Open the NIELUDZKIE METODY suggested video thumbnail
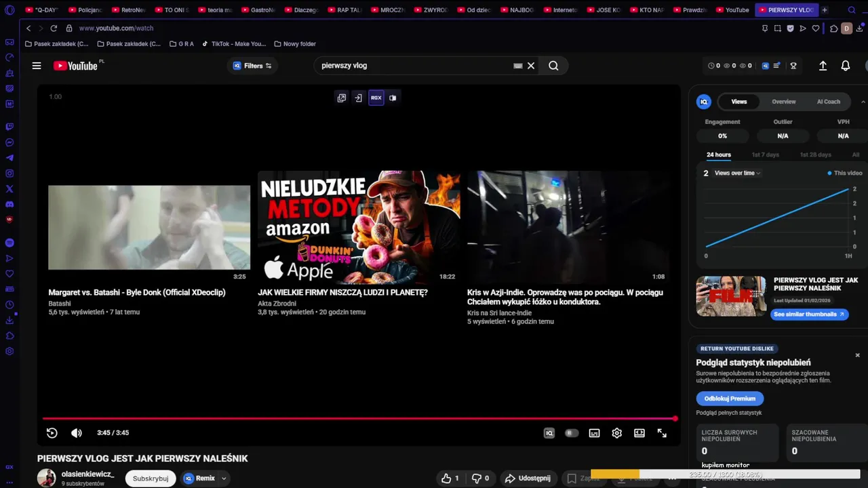 pyautogui.click(x=359, y=226)
